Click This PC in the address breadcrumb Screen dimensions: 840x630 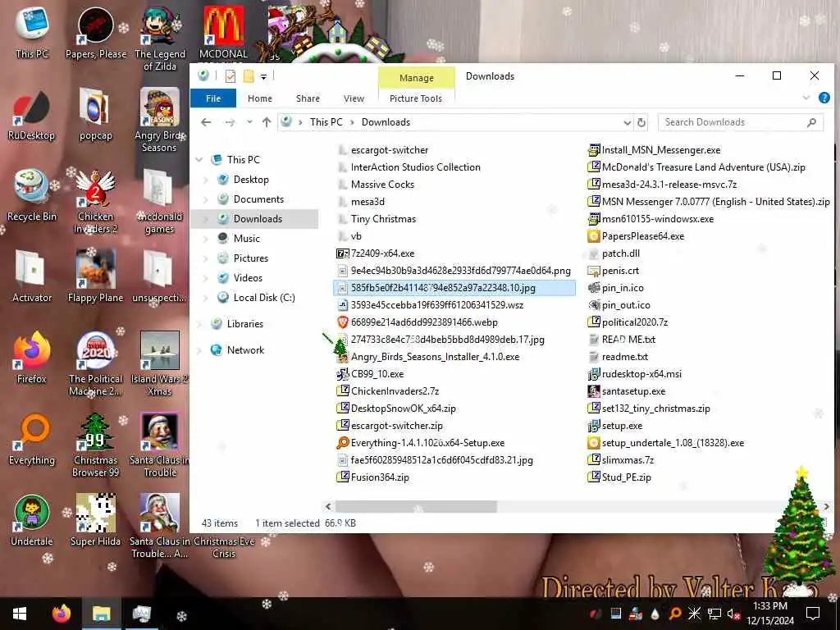tap(326, 122)
